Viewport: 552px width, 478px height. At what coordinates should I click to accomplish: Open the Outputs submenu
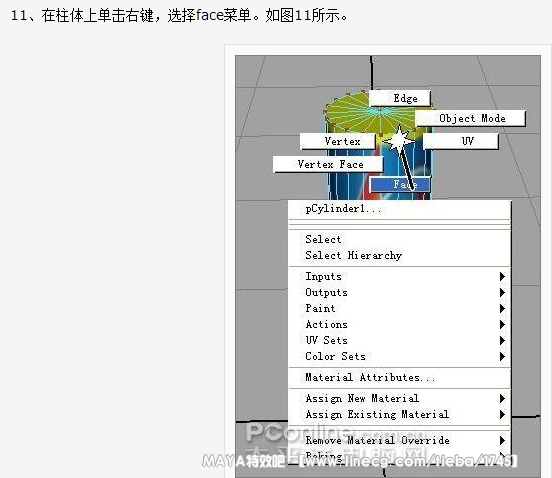click(x=400, y=293)
